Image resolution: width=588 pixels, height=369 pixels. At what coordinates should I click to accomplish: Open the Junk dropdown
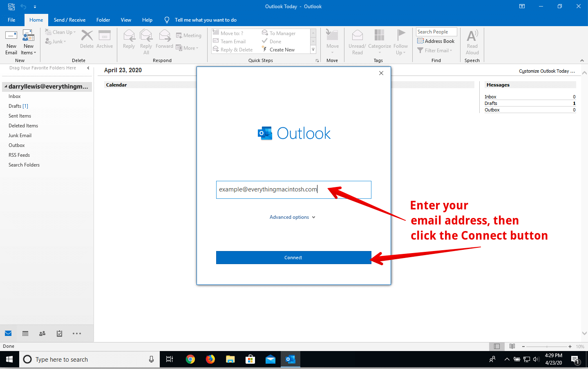pyautogui.click(x=56, y=42)
